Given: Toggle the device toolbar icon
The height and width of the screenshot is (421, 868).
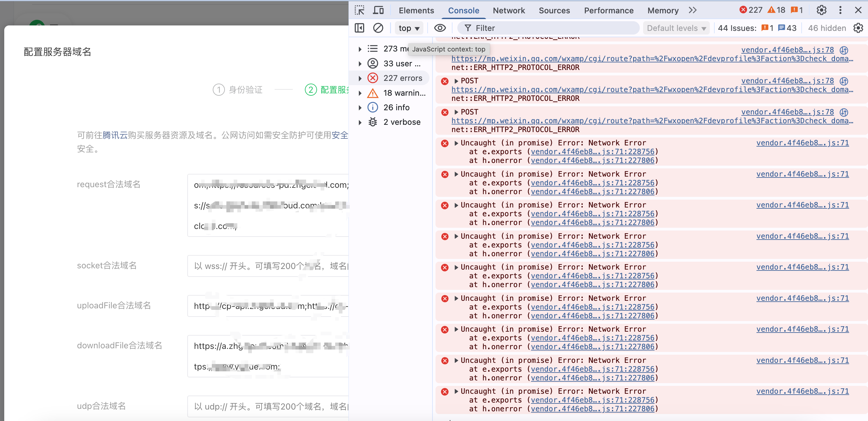Looking at the screenshot, I should (x=378, y=10).
